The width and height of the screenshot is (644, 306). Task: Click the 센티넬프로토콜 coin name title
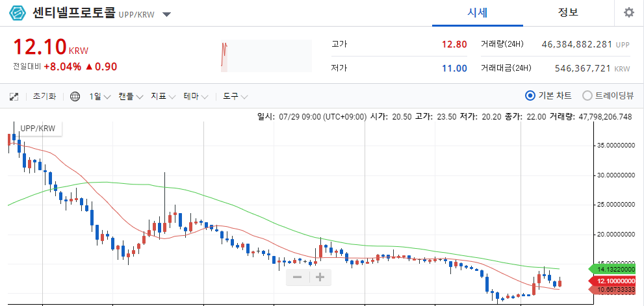tap(74, 13)
